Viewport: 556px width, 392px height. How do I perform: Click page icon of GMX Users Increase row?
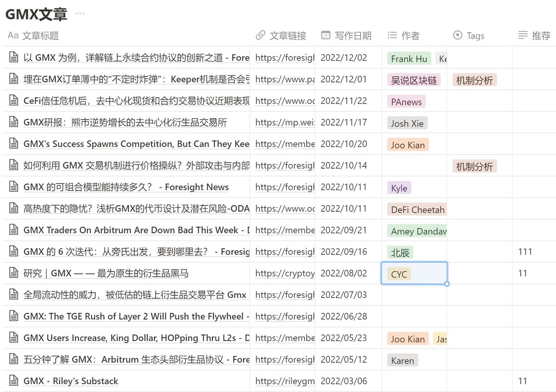tap(14, 338)
